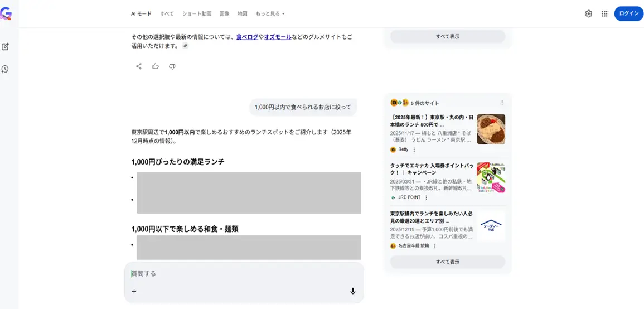644x309 pixels.
Task: Click the 質問する input field
Action: [x=244, y=274]
